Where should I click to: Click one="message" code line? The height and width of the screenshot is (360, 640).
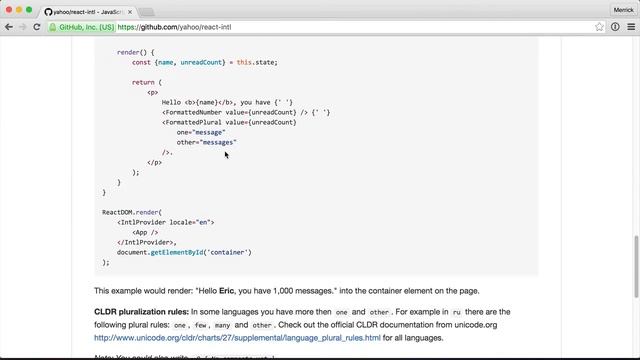pyautogui.click(x=201, y=132)
